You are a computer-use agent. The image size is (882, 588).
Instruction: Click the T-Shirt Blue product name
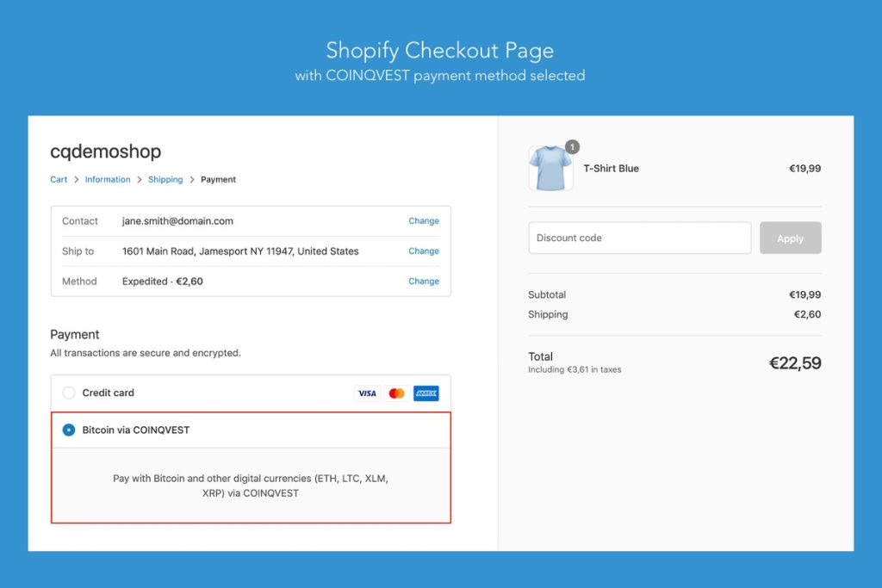611,169
